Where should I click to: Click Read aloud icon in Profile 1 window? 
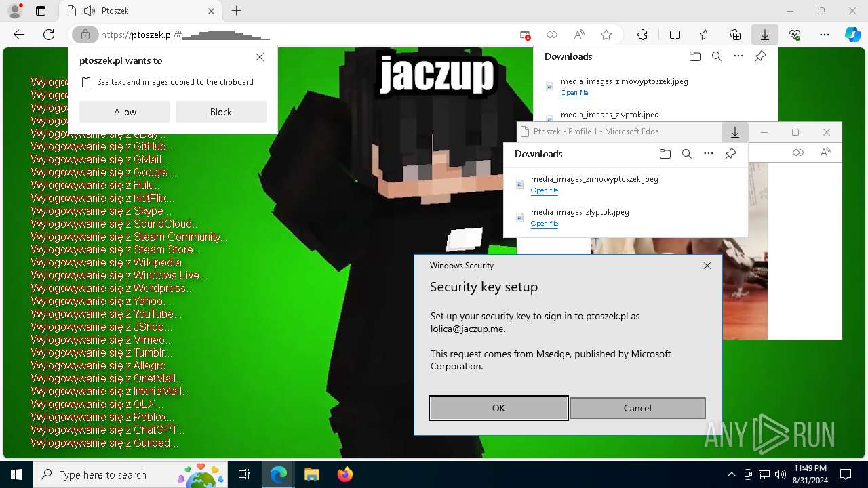pos(825,152)
